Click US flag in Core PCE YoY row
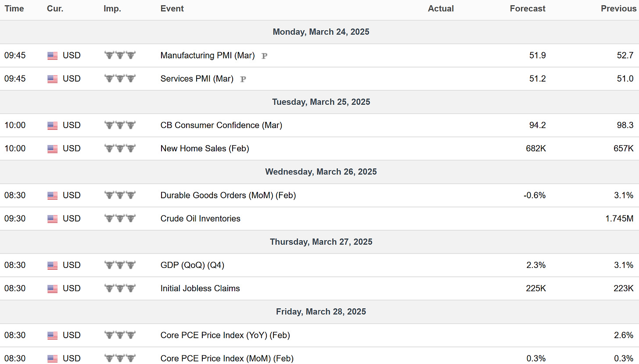This screenshot has width=639, height=364. pyautogui.click(x=53, y=335)
